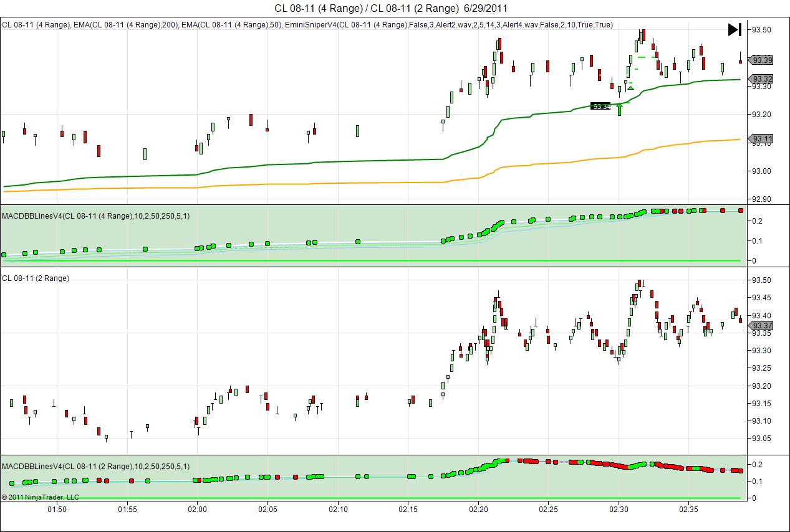Screen dimensions: 790x532
Task: Click 93.50 on the 4 Range price axis
Action: pos(762,29)
